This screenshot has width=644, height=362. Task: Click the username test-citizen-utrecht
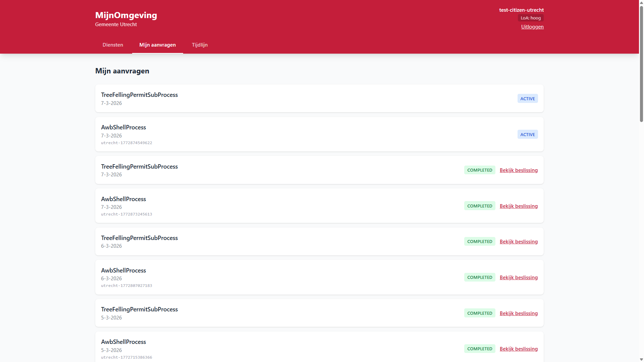click(x=522, y=10)
